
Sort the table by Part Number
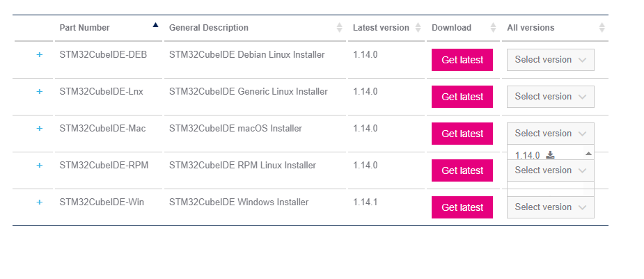tap(155, 26)
